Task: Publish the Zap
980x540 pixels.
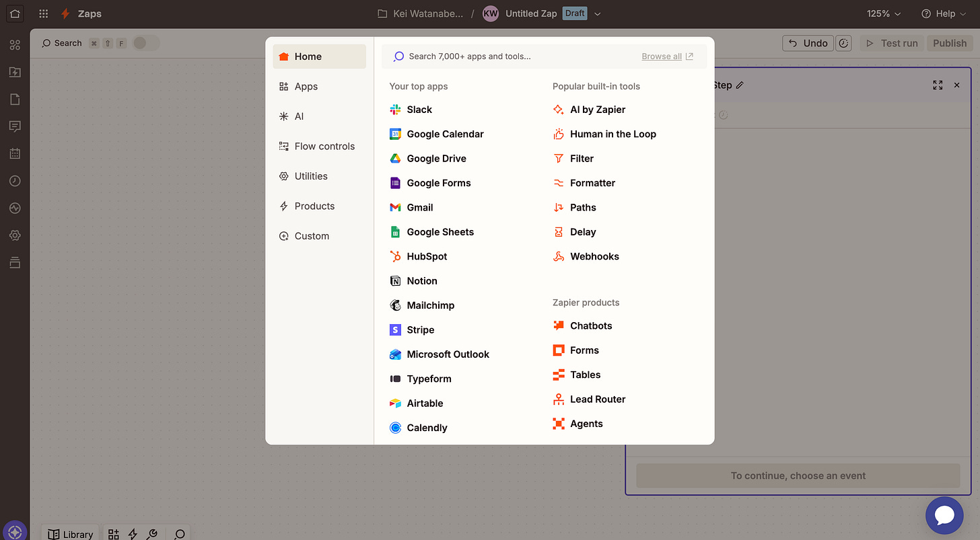Action: (950, 43)
